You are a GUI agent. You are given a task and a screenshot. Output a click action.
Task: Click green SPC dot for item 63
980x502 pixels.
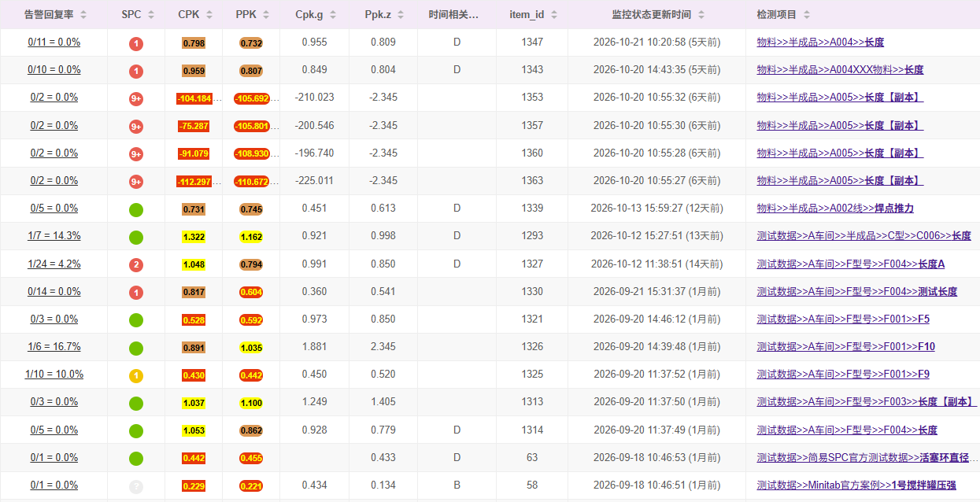tap(136, 458)
